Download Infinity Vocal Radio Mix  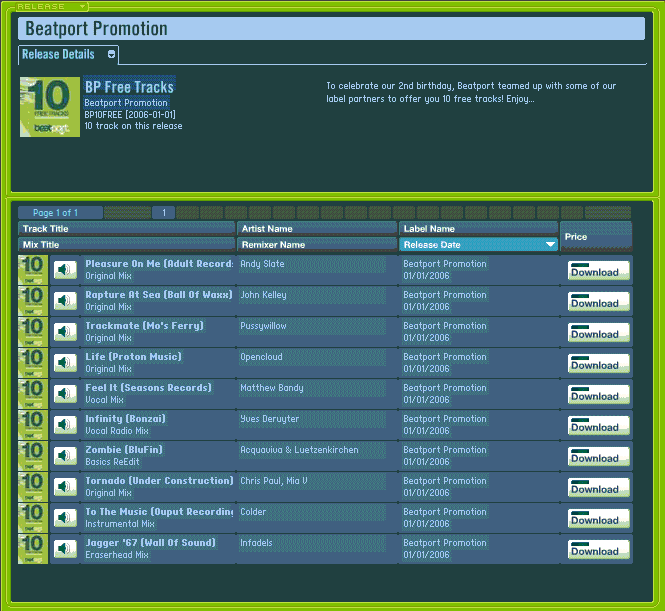pyautogui.click(x=598, y=425)
